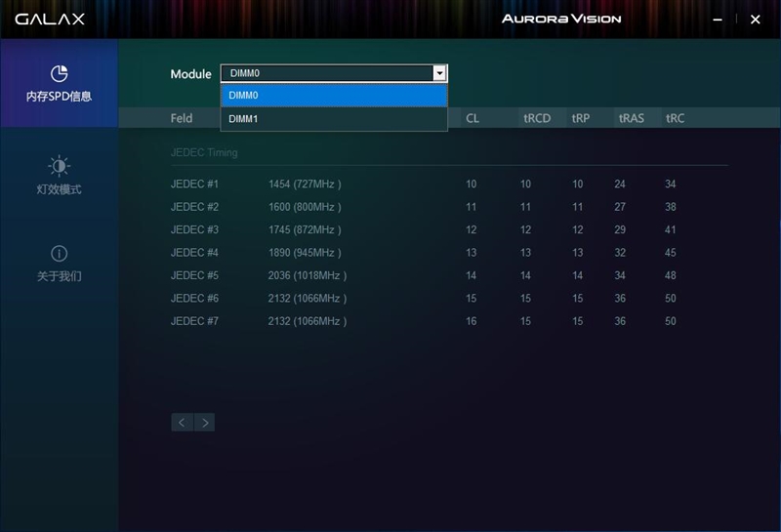Minimize the Aurora Vision window

click(x=718, y=20)
